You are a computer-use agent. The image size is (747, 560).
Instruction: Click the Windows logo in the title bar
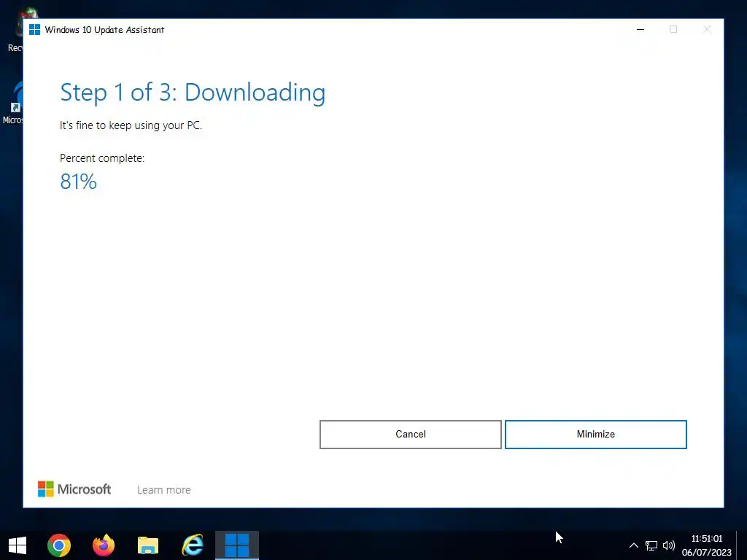coord(34,29)
